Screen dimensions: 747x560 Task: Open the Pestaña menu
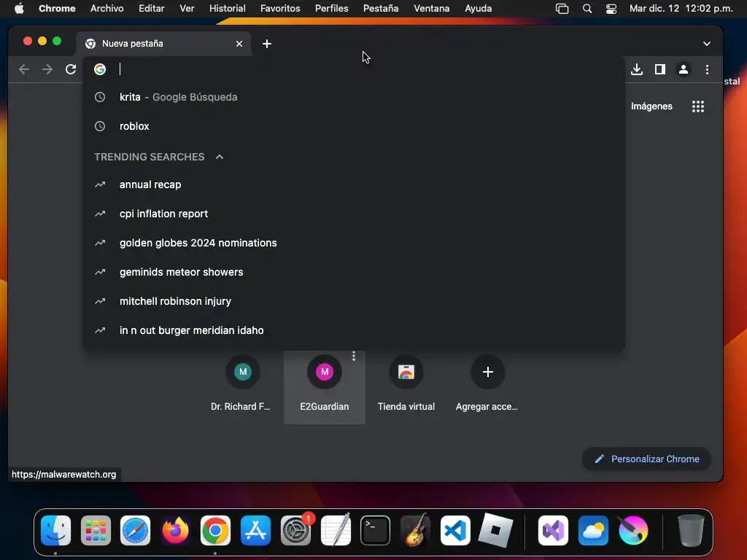coord(381,9)
